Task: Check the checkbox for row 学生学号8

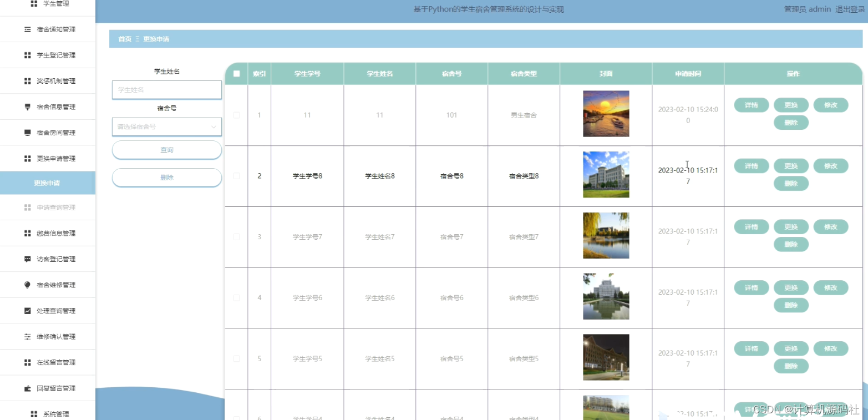Action: [x=237, y=176]
